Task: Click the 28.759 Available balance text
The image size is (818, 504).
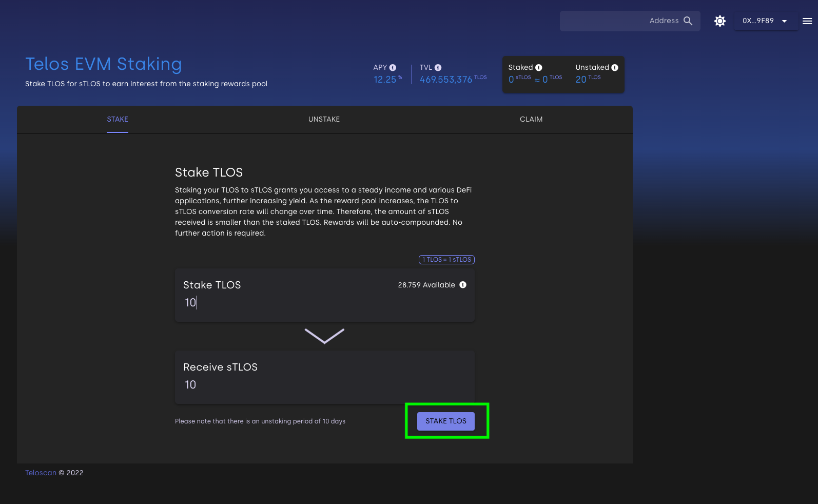Action: [426, 285]
